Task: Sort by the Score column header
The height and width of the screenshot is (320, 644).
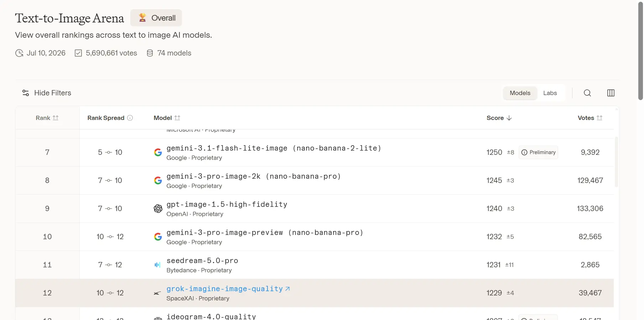Action: 499,118
